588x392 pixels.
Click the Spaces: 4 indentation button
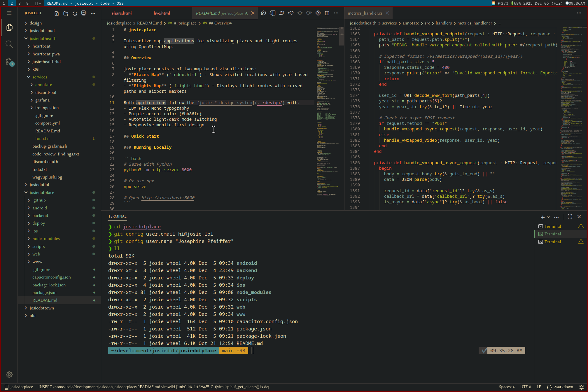[x=507, y=387]
